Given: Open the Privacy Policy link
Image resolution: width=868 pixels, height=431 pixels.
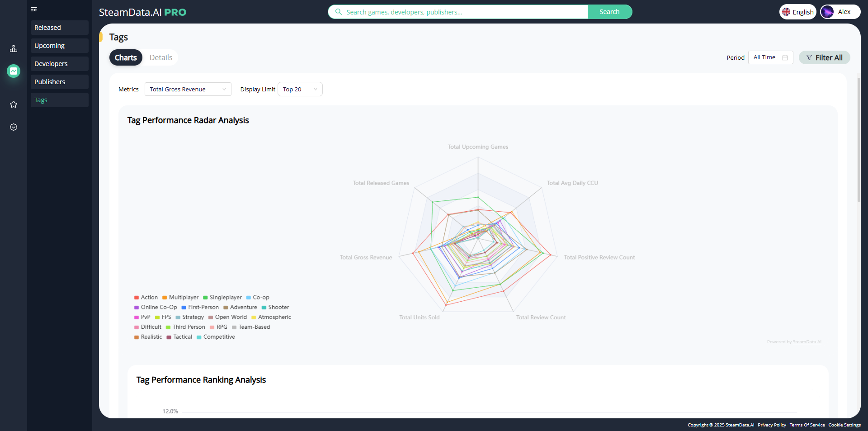Looking at the screenshot, I should coord(772,425).
